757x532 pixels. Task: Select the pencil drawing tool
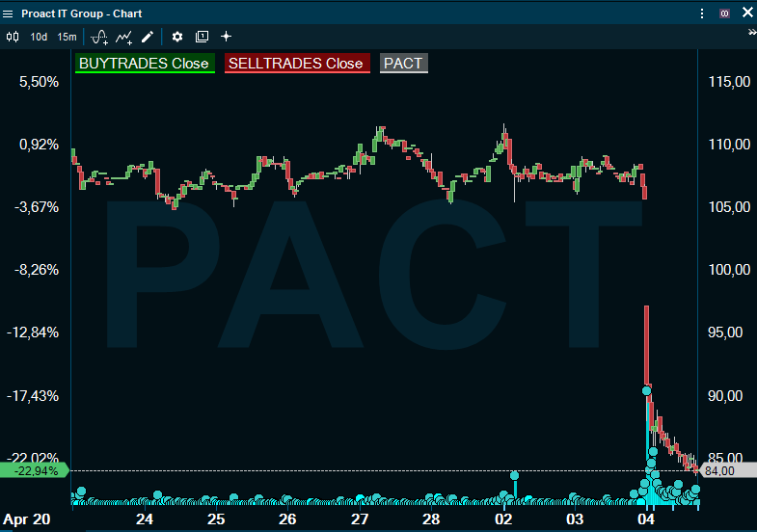coord(148,37)
